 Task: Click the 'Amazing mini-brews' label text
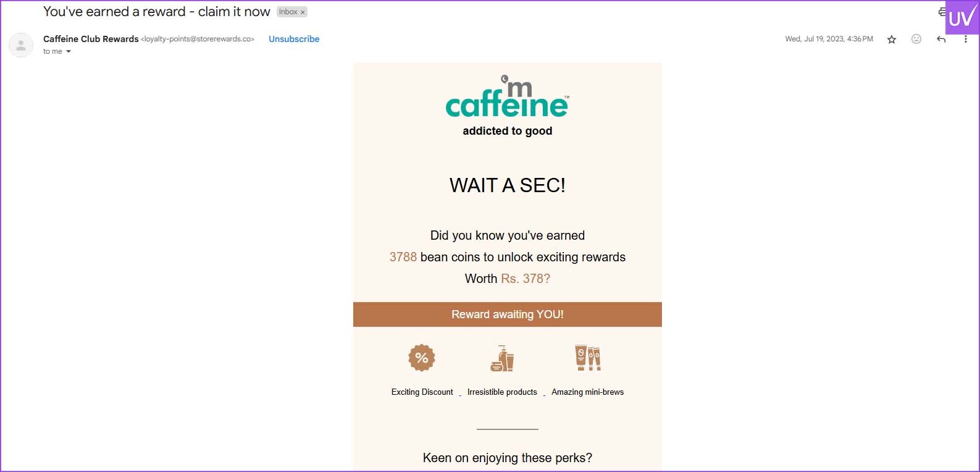pos(588,392)
